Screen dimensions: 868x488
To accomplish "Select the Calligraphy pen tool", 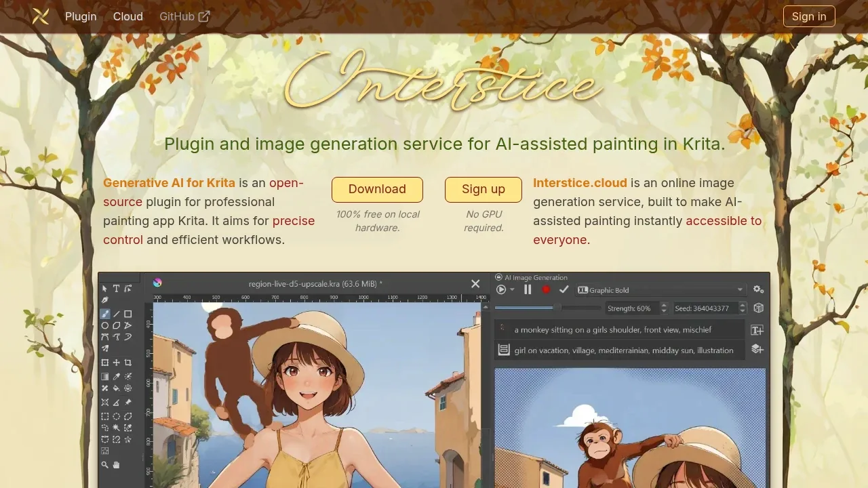I will pyautogui.click(x=104, y=300).
